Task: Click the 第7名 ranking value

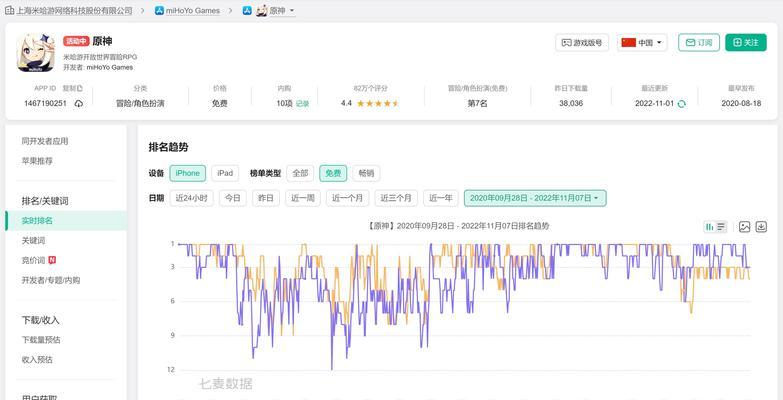Action: 477,104
